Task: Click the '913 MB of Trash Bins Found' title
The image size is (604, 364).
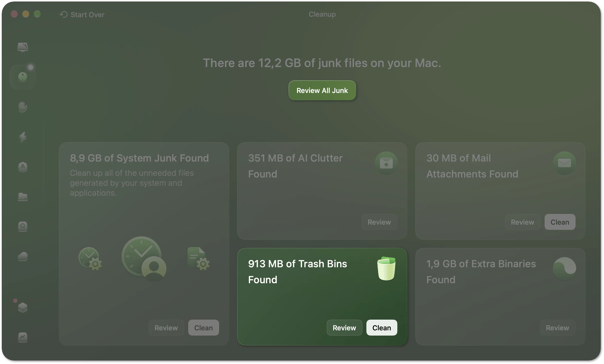Action: 298,272
